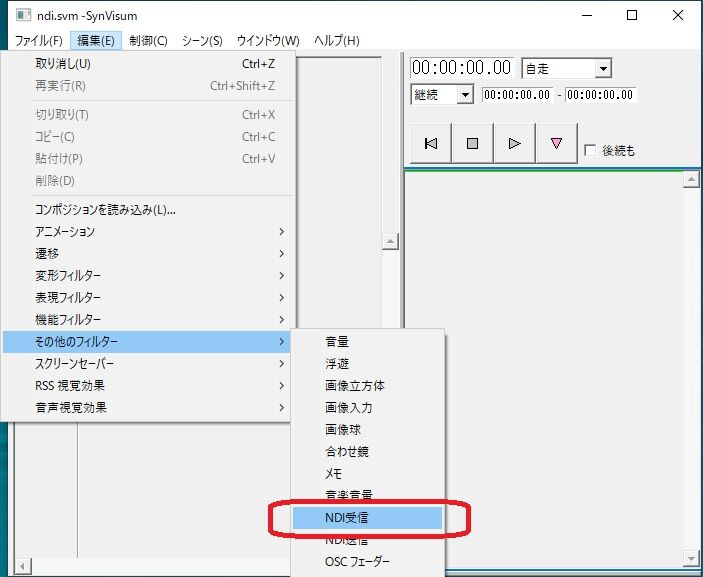Open the 制御(C) menu
This screenshot has width=703, height=577.
[148, 41]
